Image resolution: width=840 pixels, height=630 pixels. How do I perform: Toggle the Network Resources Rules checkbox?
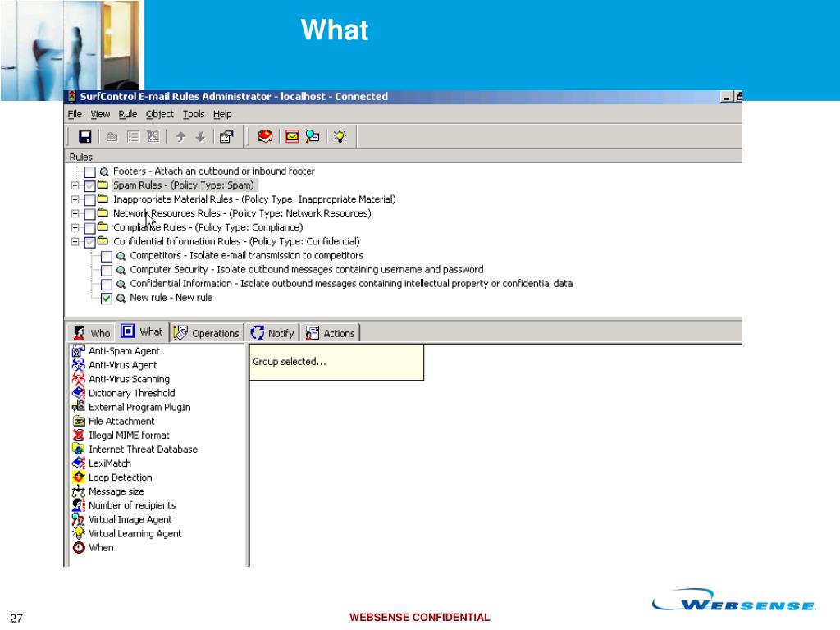pyautogui.click(x=90, y=214)
